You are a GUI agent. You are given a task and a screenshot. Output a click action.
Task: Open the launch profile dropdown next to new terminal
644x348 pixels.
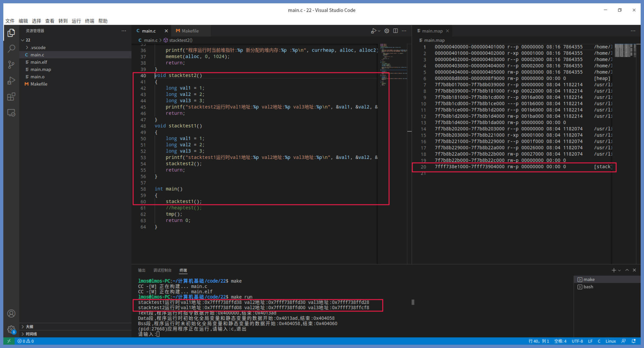coord(620,270)
